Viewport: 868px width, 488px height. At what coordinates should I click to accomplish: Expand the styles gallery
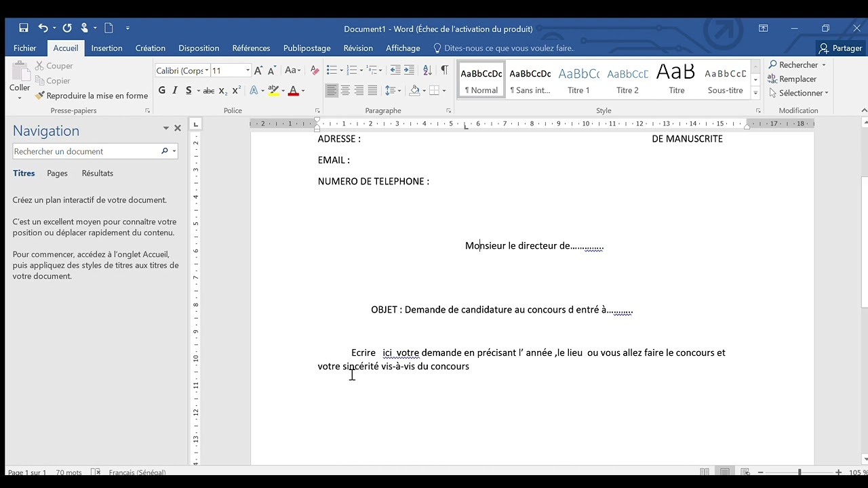click(x=755, y=92)
